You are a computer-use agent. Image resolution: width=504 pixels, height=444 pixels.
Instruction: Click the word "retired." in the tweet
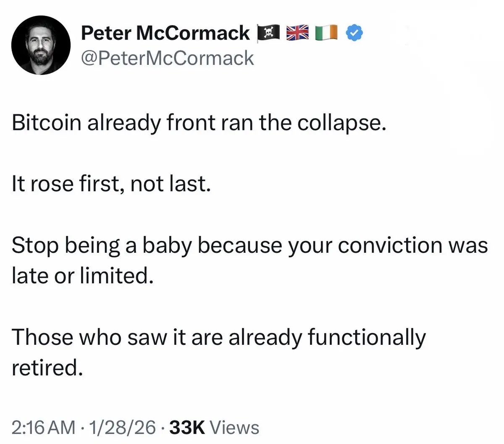coord(46,368)
